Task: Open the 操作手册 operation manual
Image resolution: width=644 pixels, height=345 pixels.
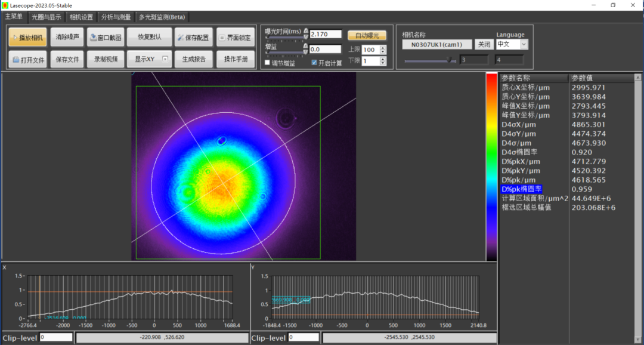Action: click(236, 59)
